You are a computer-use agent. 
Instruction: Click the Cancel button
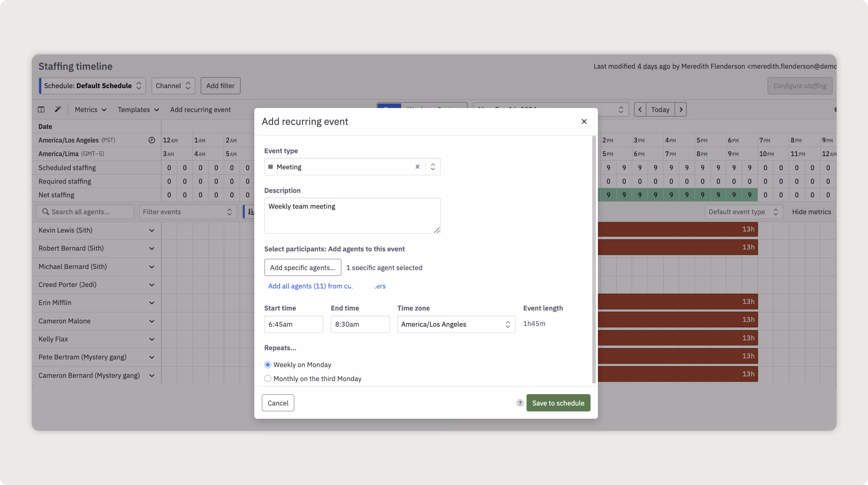278,403
